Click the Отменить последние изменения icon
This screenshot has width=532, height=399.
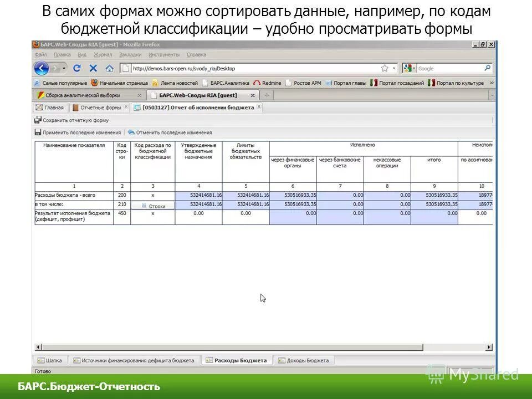(130, 132)
